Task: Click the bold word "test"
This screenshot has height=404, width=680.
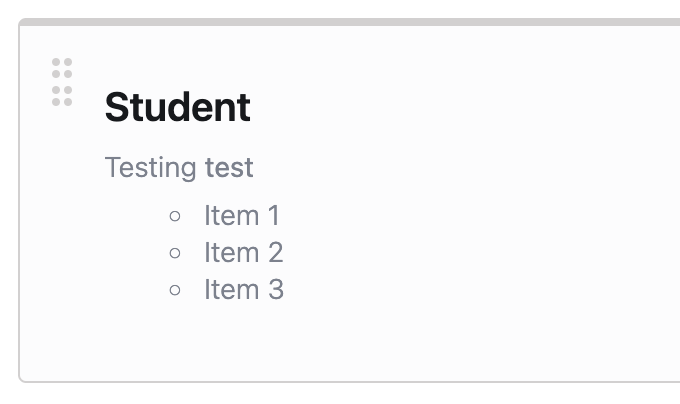Action: (x=229, y=168)
